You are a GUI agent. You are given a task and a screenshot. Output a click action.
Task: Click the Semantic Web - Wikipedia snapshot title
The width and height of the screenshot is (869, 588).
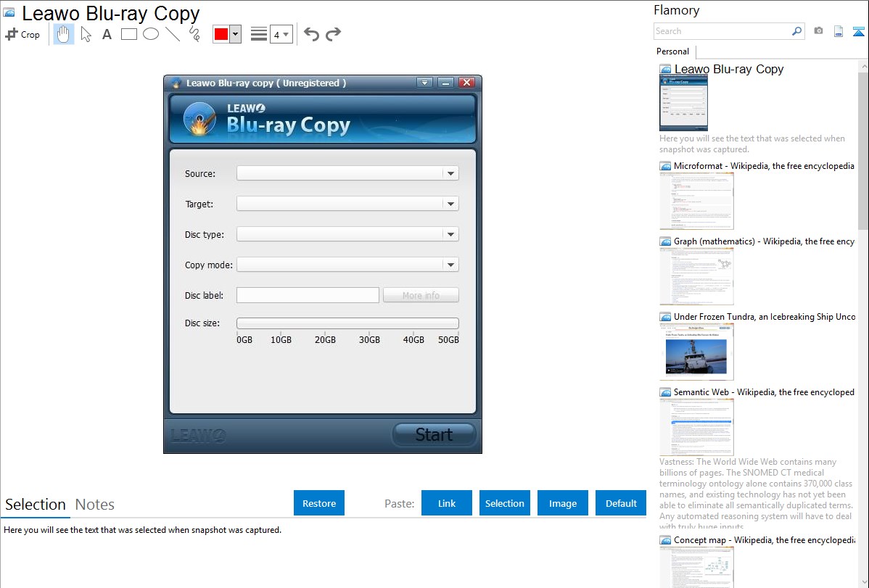(764, 392)
